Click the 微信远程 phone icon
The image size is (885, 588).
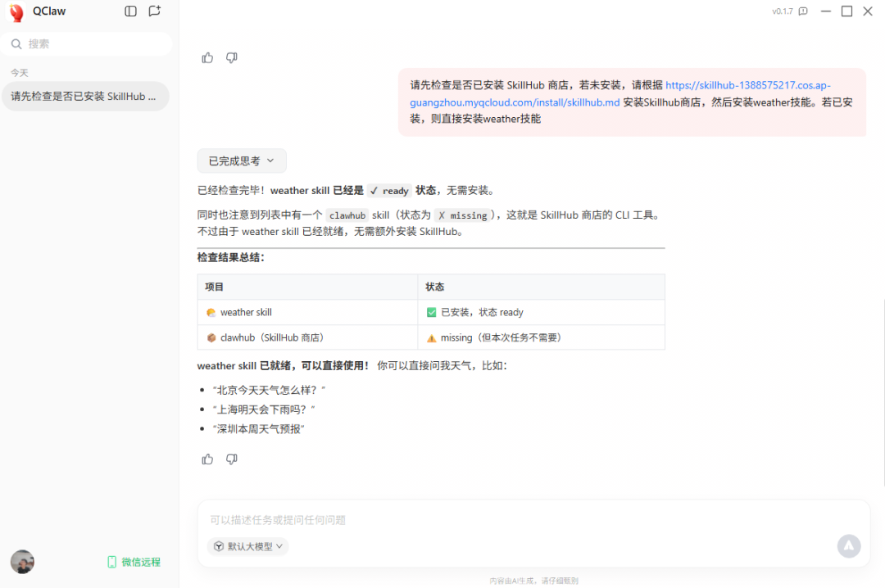click(111, 562)
